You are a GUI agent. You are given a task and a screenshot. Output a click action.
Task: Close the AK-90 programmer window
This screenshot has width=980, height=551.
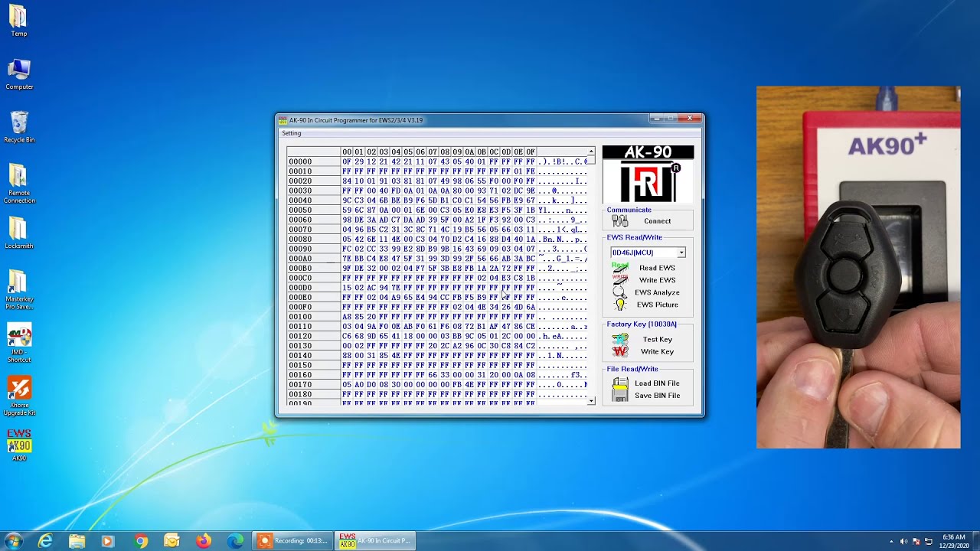[x=690, y=119]
